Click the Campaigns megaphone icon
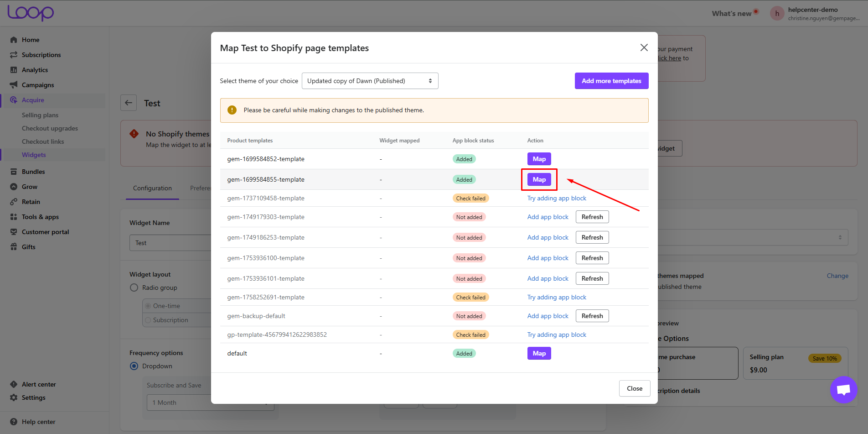Viewport: 868px width, 434px height. coord(14,85)
